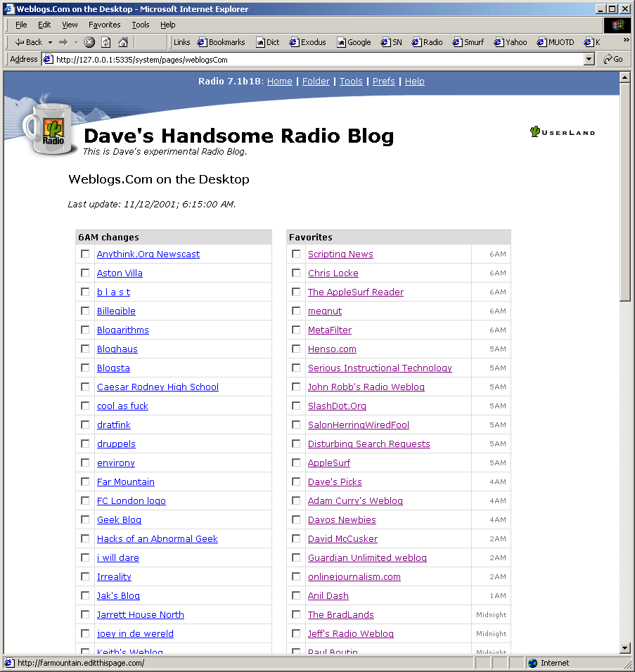
Task: Click the UserLand cactus logo
Action: [563, 131]
